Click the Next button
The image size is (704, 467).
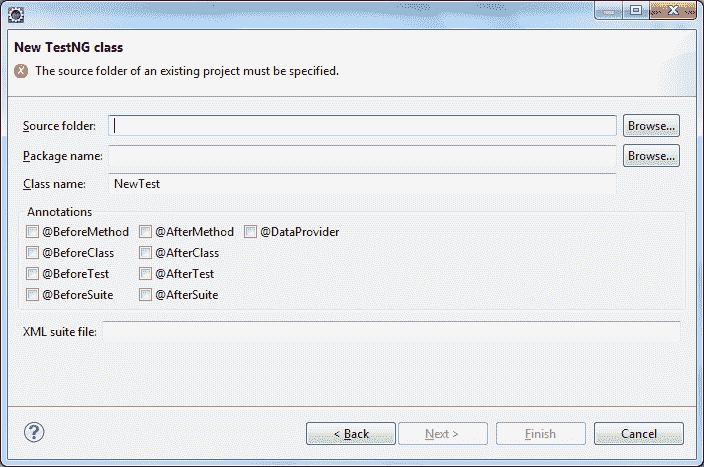pyautogui.click(x=442, y=434)
